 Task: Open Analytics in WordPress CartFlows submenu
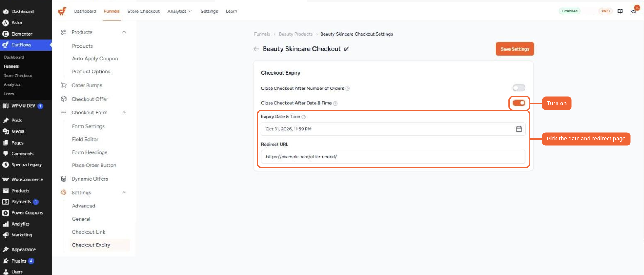pos(12,84)
